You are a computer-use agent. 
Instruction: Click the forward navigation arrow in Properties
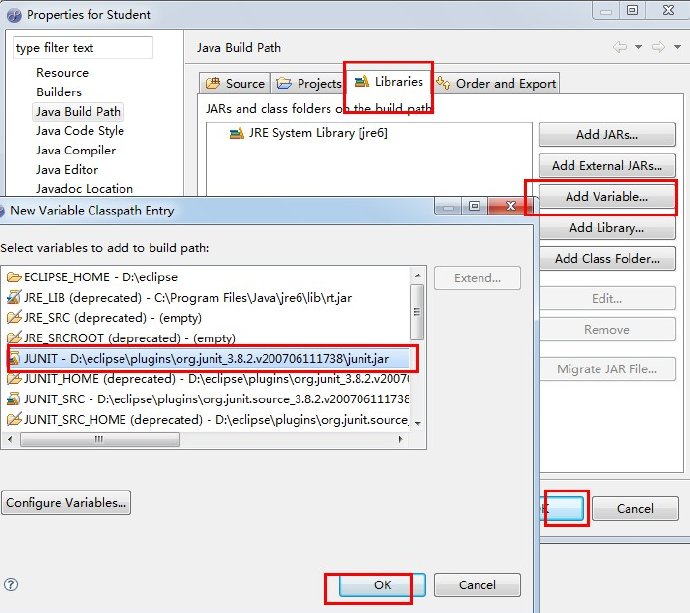tap(658, 47)
